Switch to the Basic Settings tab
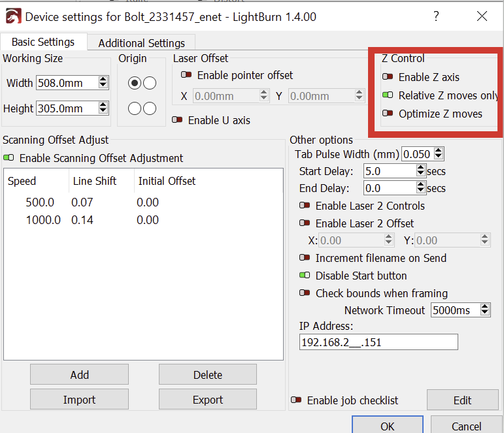The image size is (504, 433). pos(43,42)
